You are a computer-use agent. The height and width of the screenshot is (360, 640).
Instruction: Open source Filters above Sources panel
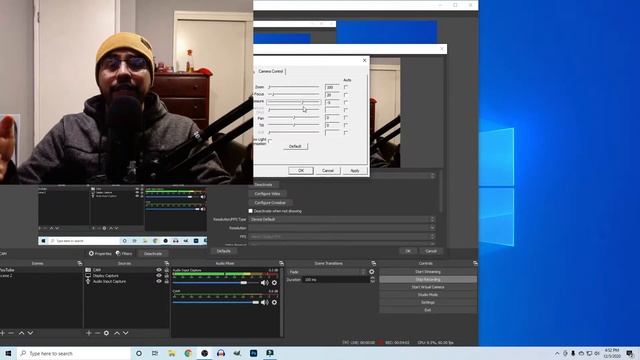pos(124,253)
